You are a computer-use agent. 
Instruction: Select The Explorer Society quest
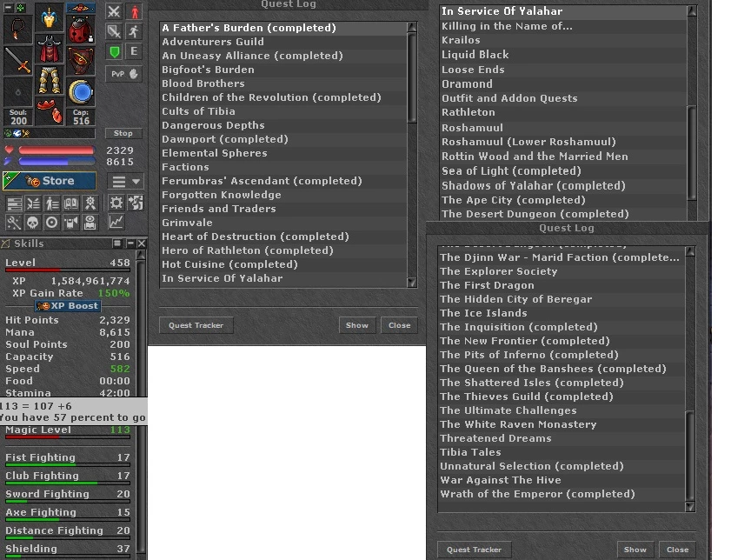[562, 271]
